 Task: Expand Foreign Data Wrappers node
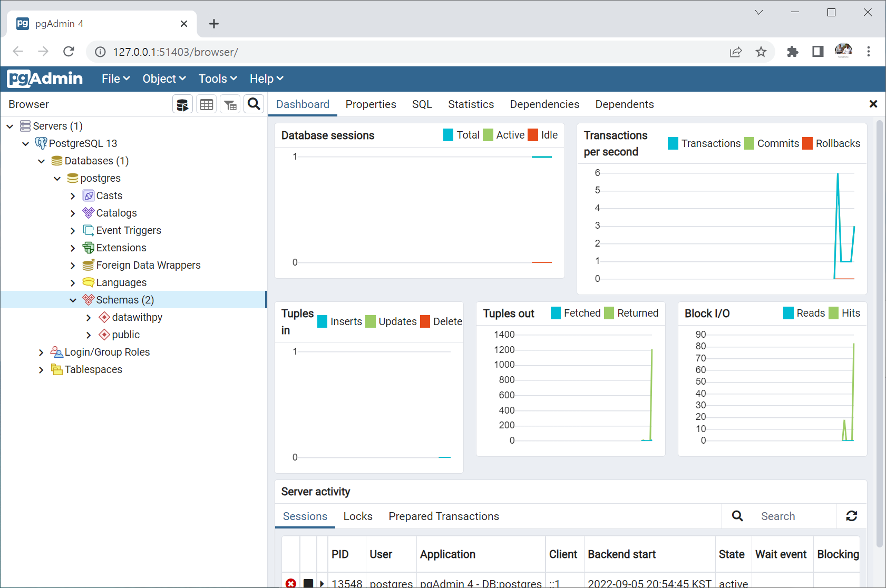click(73, 265)
